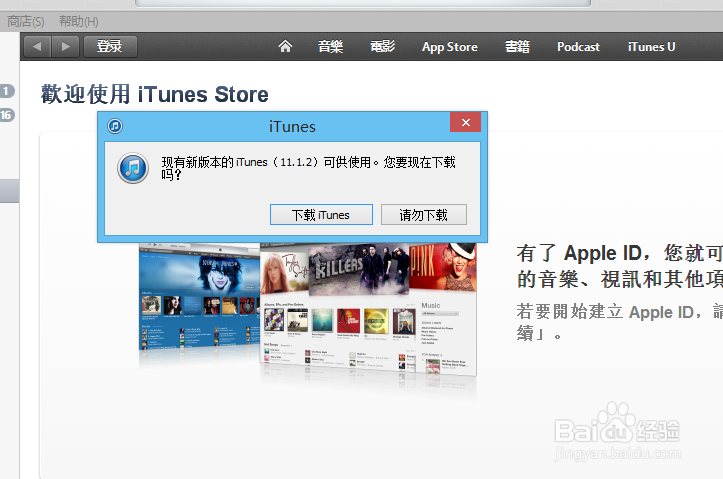Click the sidebar badge showing 16
This screenshot has width=723, height=479.
[6, 115]
